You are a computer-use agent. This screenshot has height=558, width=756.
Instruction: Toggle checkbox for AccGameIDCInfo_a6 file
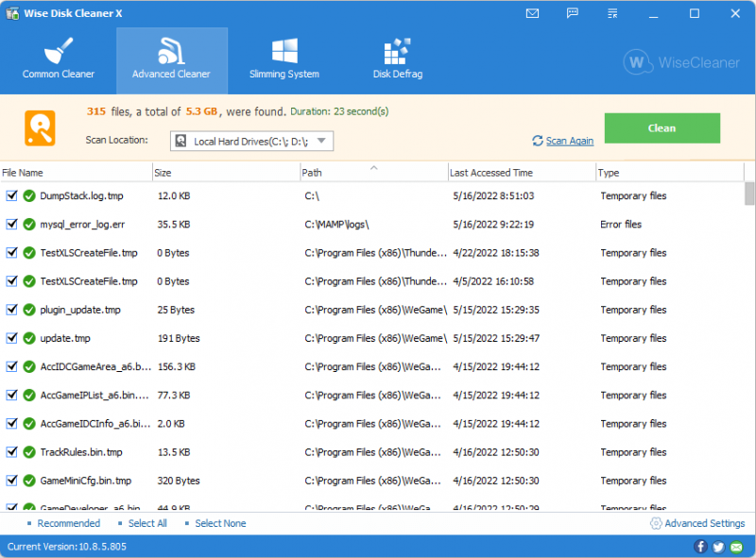click(12, 423)
